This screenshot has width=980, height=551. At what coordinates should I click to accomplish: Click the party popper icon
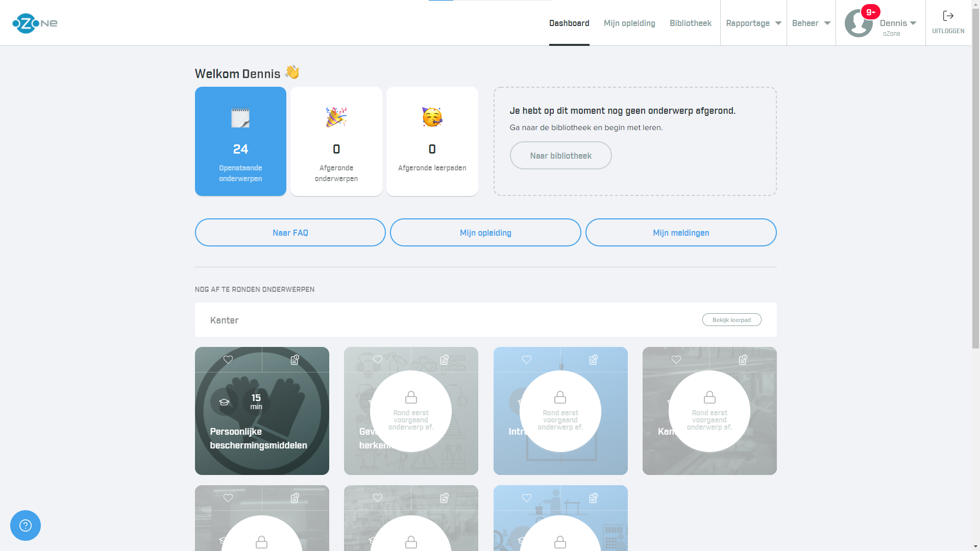click(x=336, y=117)
